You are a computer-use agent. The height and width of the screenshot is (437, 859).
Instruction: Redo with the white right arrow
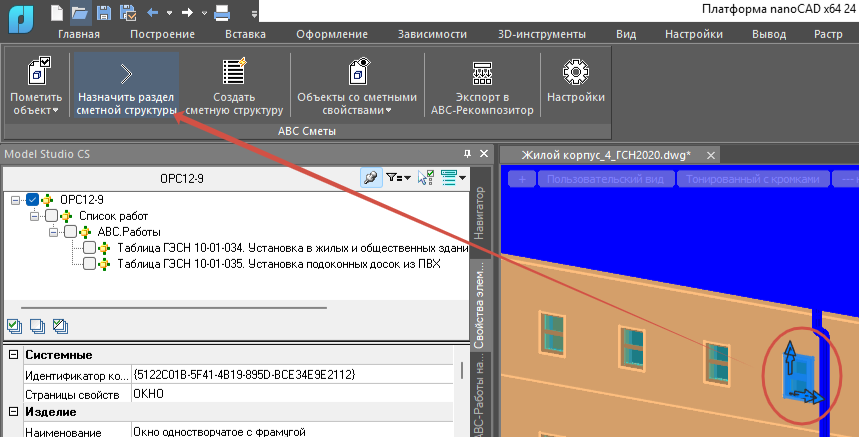coord(187,12)
